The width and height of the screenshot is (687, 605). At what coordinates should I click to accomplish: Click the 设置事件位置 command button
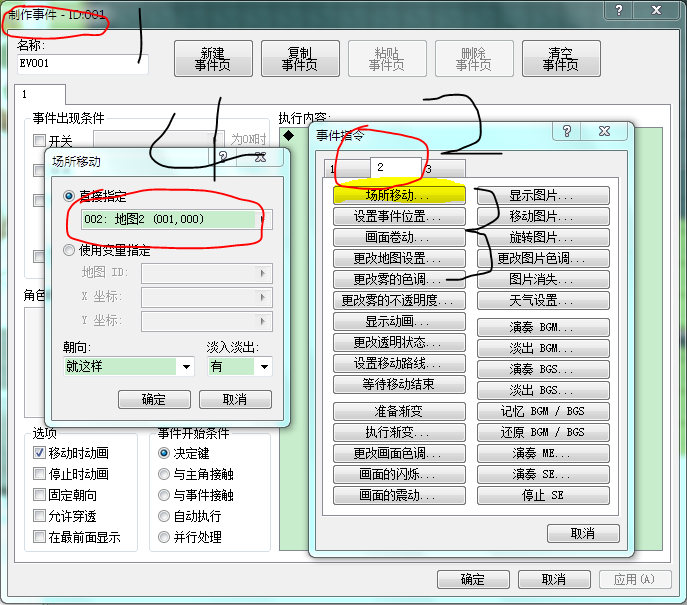[399, 216]
